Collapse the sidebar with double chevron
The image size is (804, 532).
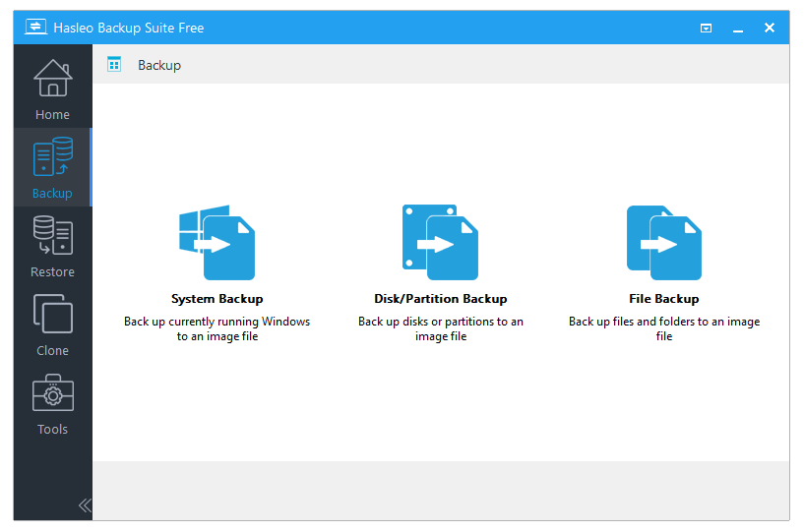[x=85, y=505]
